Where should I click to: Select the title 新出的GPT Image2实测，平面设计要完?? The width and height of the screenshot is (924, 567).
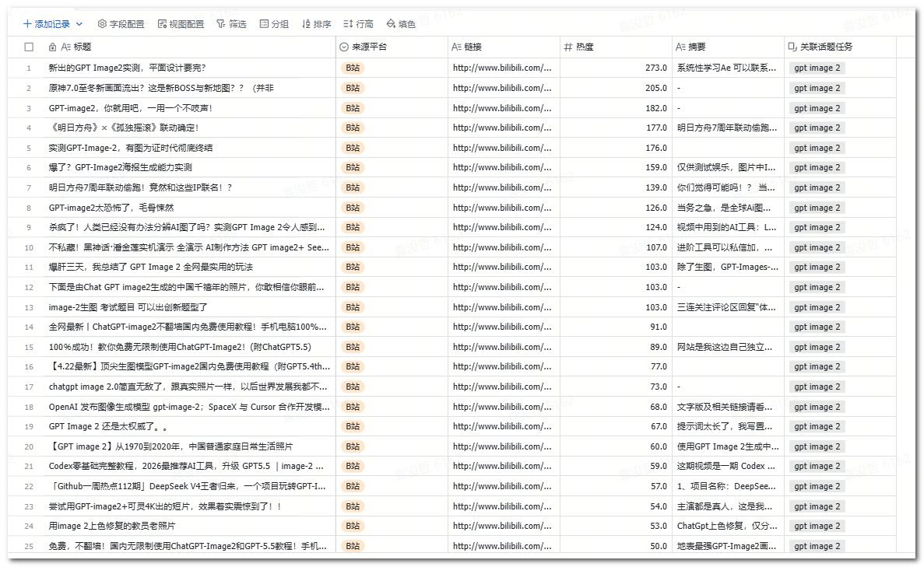(128, 68)
